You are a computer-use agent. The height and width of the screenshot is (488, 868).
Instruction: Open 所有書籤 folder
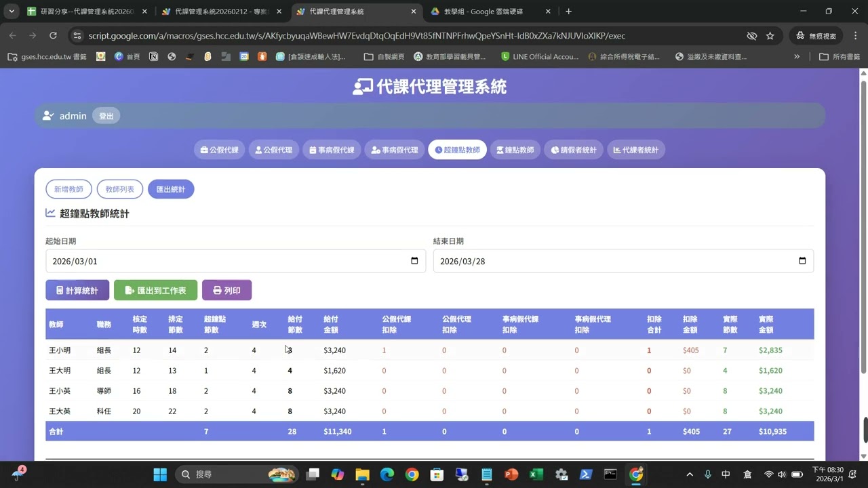840,56
